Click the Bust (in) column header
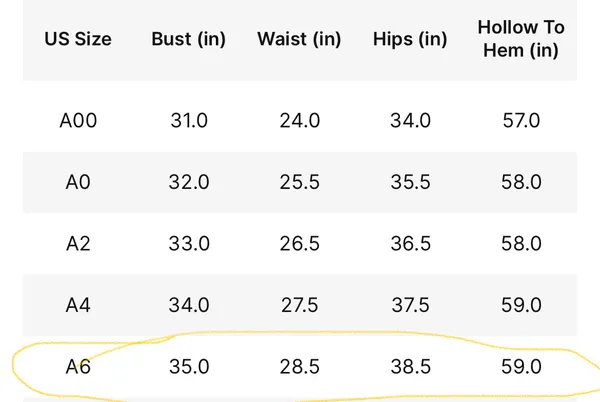The height and width of the screenshot is (402, 600). (x=189, y=39)
